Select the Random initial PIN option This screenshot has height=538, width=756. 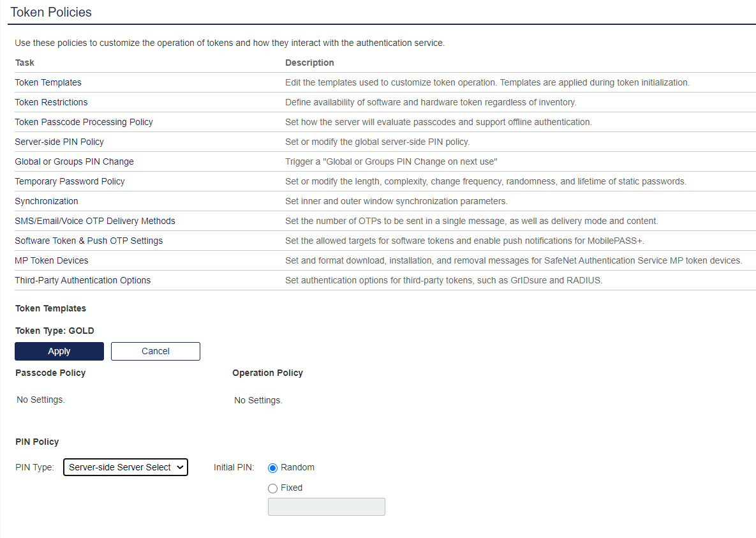[x=273, y=468]
